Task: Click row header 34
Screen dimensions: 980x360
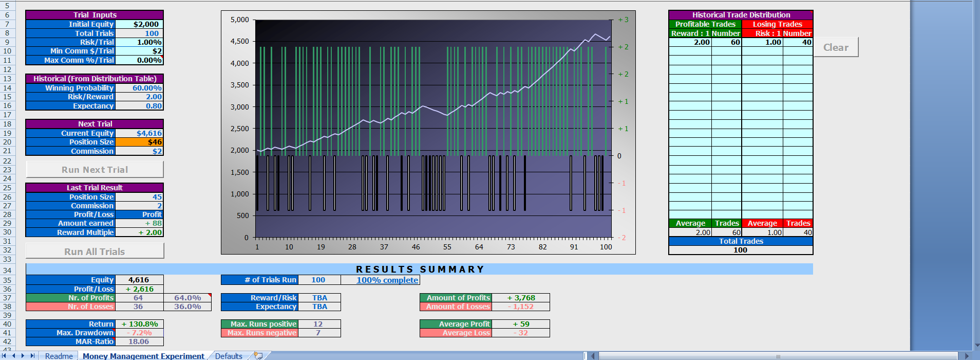Action: point(7,270)
